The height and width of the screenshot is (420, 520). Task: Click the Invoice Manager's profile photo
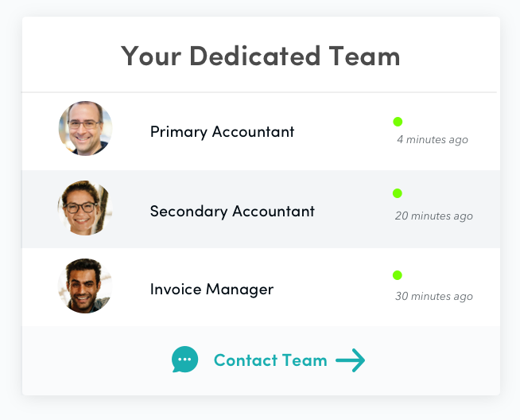(x=85, y=286)
